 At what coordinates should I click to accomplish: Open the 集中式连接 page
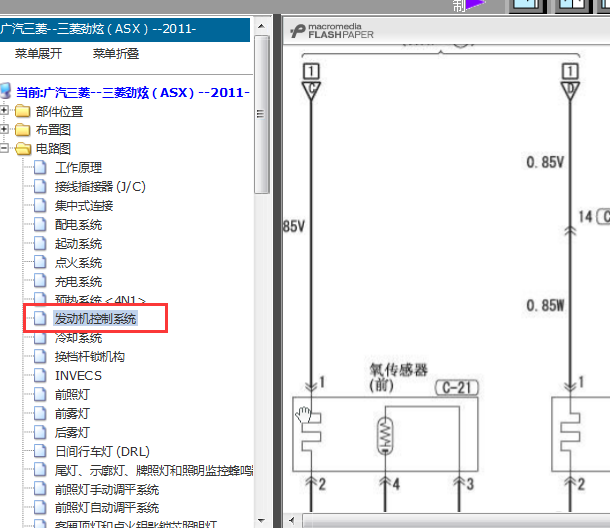point(84,205)
